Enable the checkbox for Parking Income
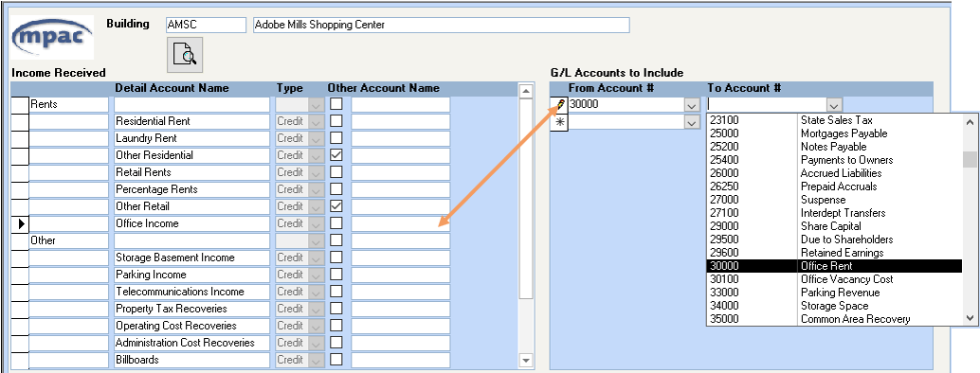The width and height of the screenshot is (980, 373). [336, 275]
